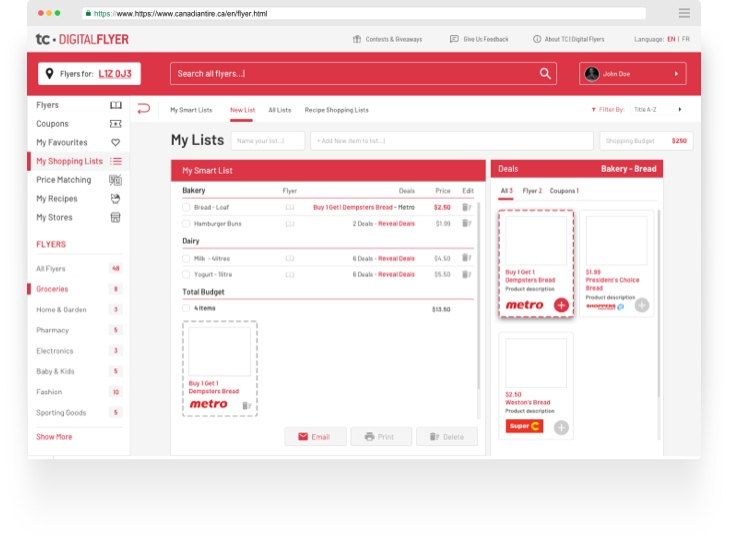Click the Add New Item to list field
Image resolution: width=731 pixels, height=554 pixels.
click(x=452, y=141)
